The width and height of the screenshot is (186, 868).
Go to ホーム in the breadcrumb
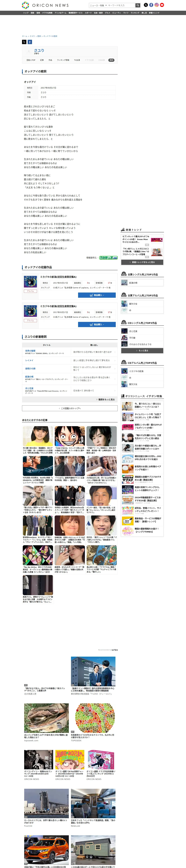click(x=25, y=36)
